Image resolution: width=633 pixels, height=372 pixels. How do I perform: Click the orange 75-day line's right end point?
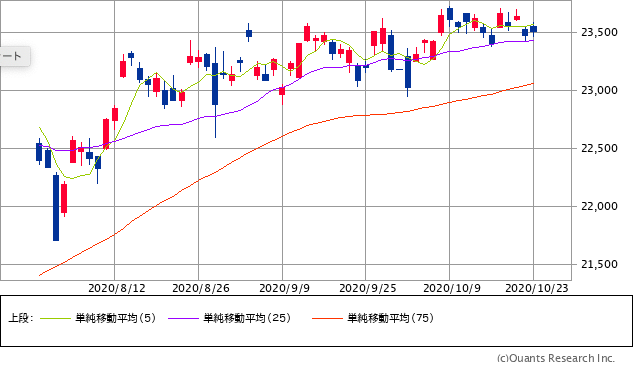point(533,84)
